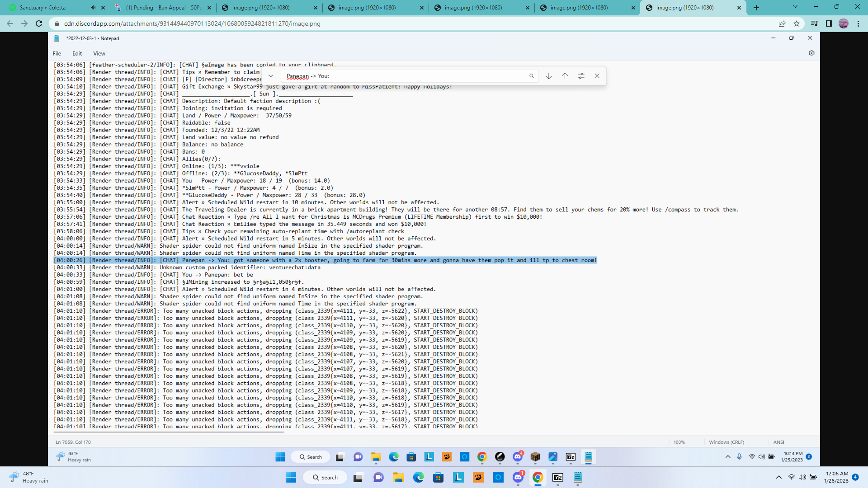The image size is (868, 488).
Task: Open the 7-Zip taskbar icon
Action: (x=558, y=477)
